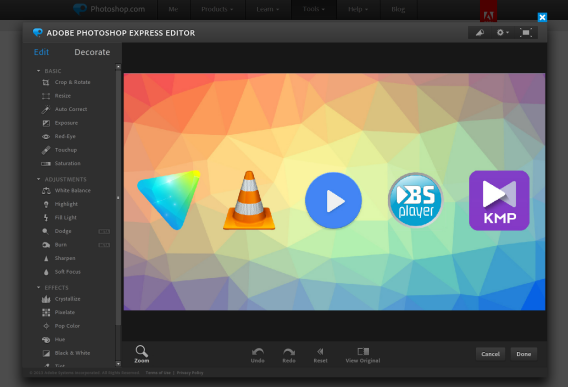Click the Cancel button
Screen dimensions: 568x387
pos(490,354)
